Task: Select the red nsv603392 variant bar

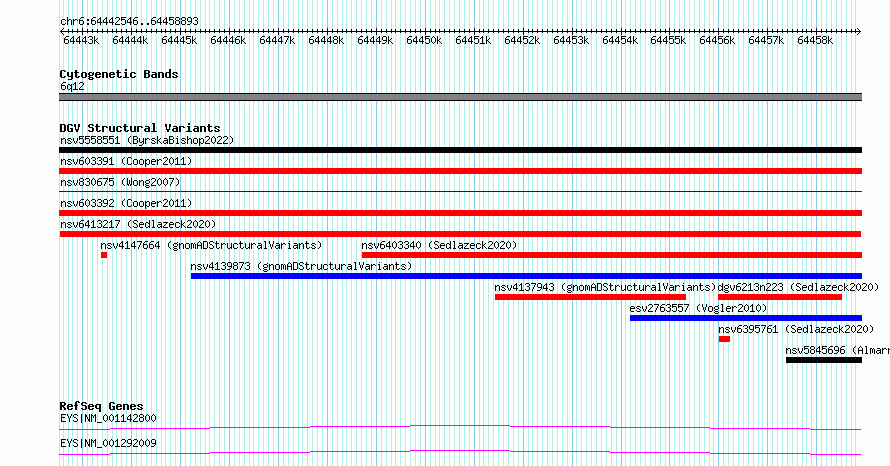Action: pos(460,213)
